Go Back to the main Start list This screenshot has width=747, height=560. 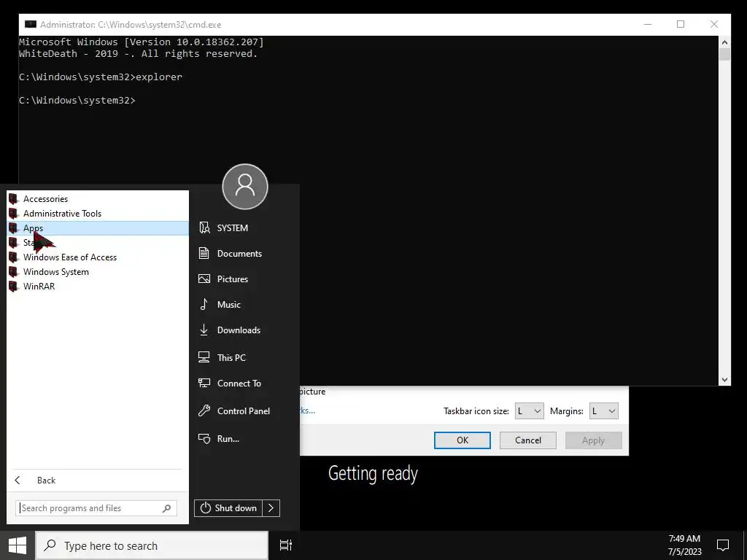(98, 480)
